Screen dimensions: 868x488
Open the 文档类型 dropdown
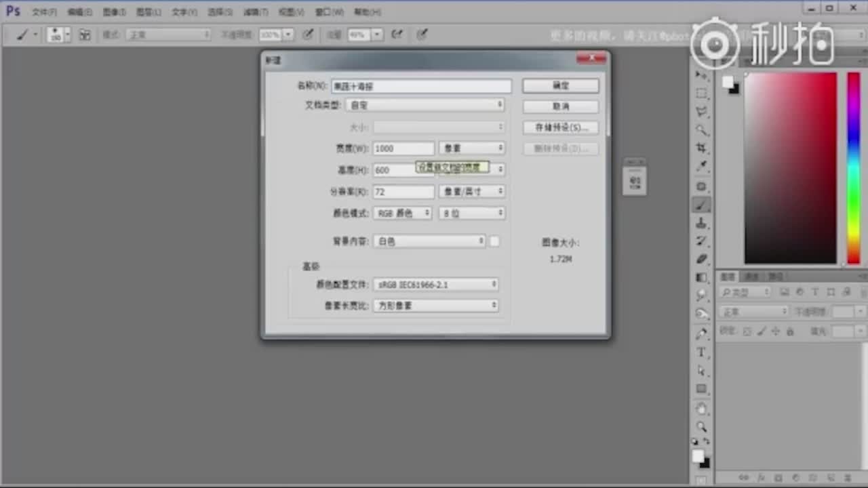(x=425, y=105)
